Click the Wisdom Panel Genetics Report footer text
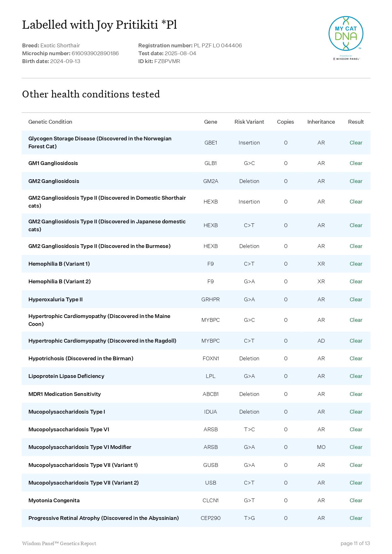This screenshot has width=392, height=554. (x=59, y=543)
